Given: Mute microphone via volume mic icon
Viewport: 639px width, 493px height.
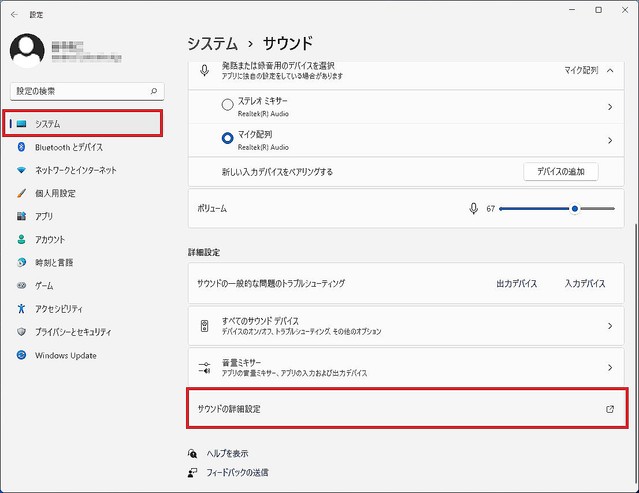Looking at the screenshot, I should pos(473,208).
